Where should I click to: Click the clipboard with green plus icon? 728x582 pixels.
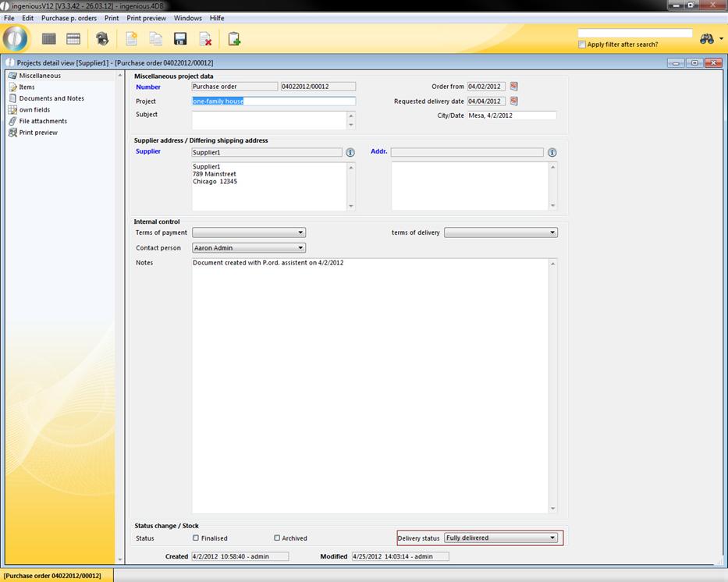pyautogui.click(x=234, y=39)
